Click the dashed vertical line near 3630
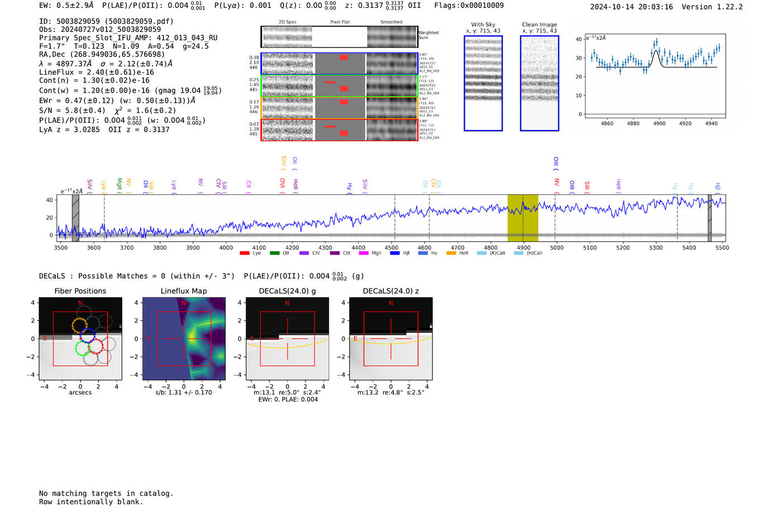 click(104, 218)
